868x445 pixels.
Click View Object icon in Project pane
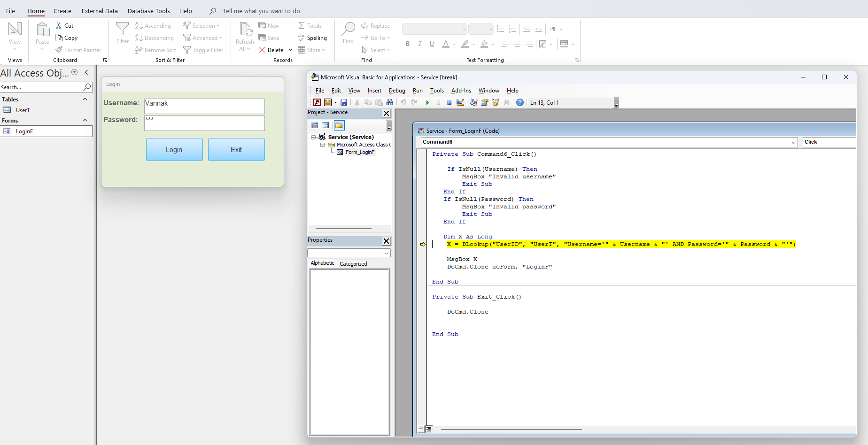click(325, 125)
